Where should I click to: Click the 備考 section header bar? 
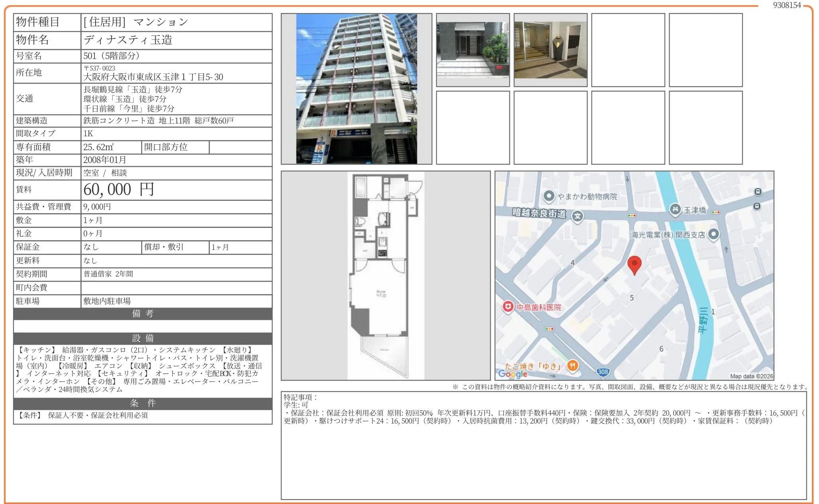(143, 314)
